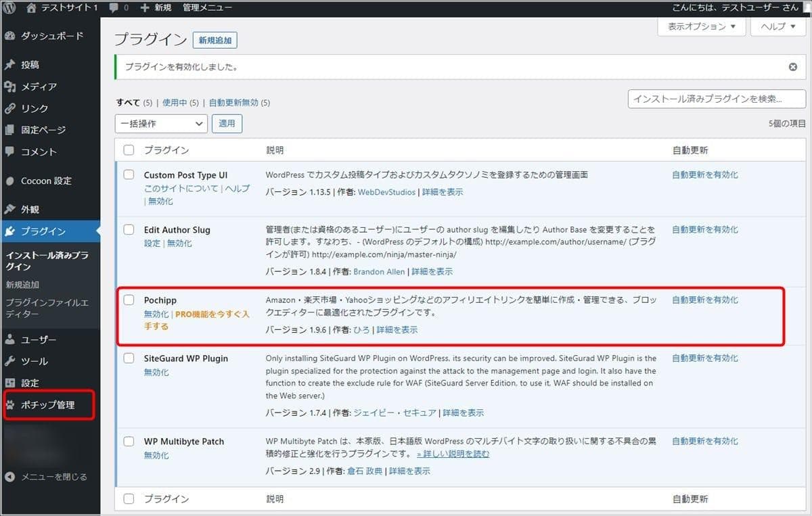Click the 外観 paintbrush icon
The height and width of the screenshot is (516, 812).
[x=10, y=210]
